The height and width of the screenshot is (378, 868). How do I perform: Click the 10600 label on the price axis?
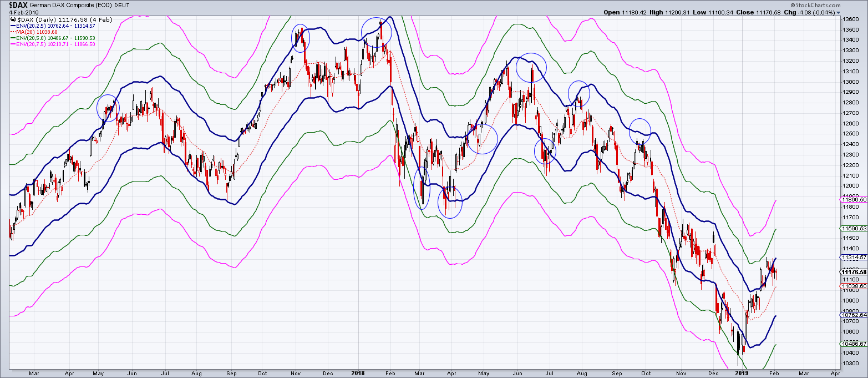pyautogui.click(x=851, y=332)
